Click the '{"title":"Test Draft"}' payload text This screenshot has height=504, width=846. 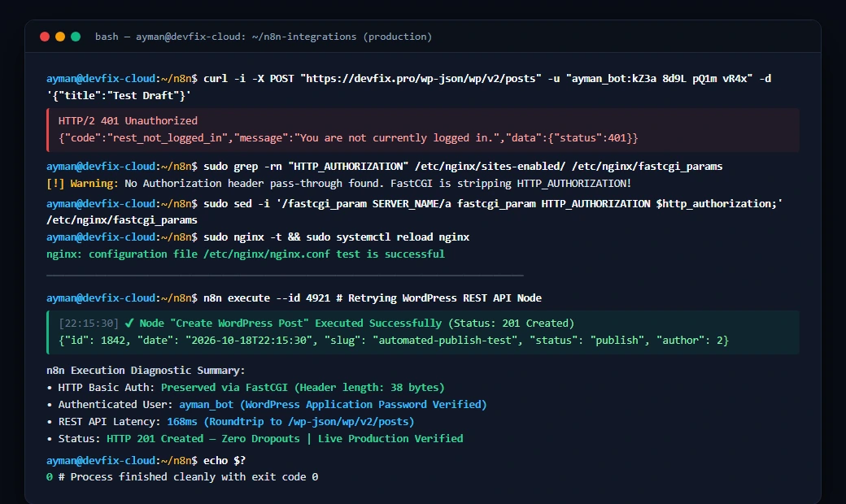click(119, 95)
